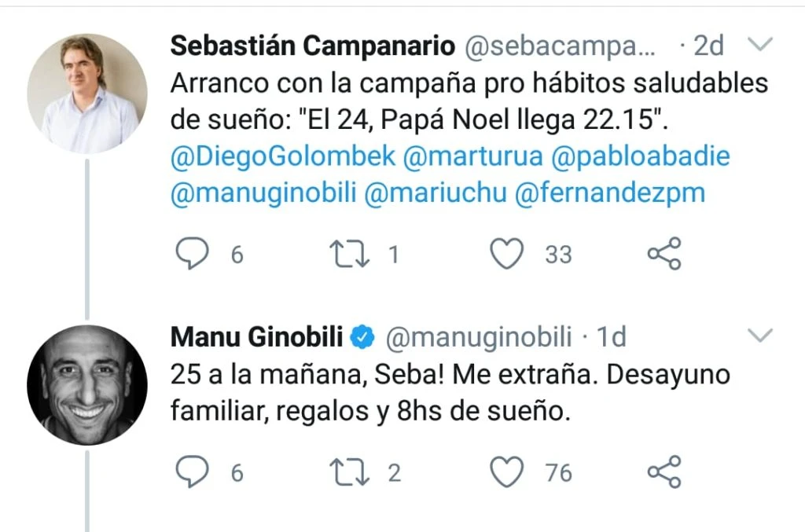Share Sebastián Campanario's tweet
The height and width of the screenshot is (532, 805).
pos(663,254)
